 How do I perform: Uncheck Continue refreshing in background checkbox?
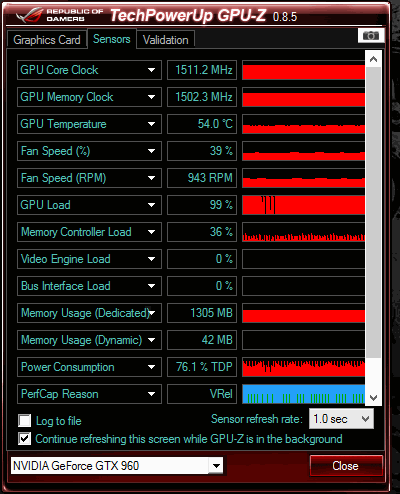[x=25, y=439]
